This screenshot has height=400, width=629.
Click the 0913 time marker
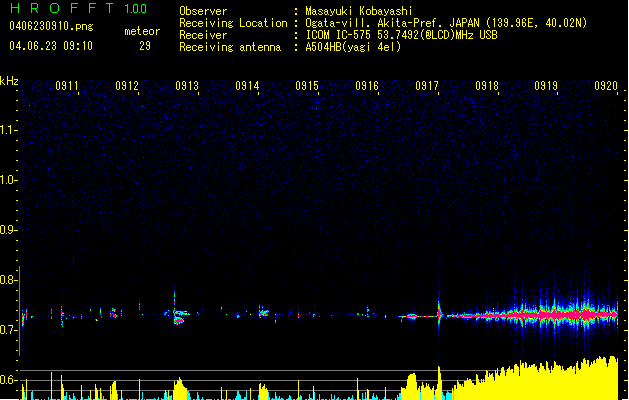pyautogui.click(x=187, y=86)
